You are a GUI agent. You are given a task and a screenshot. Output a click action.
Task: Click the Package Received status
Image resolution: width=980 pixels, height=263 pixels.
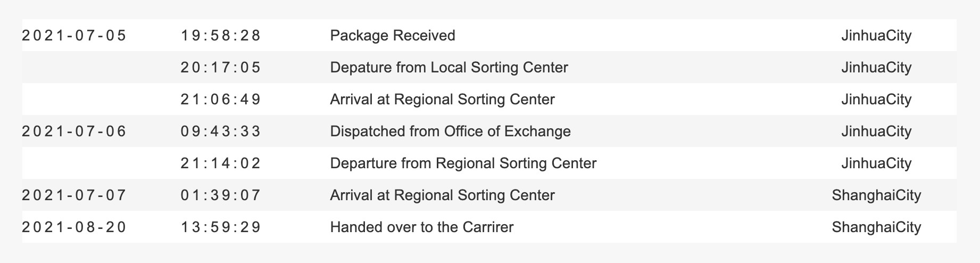(393, 36)
